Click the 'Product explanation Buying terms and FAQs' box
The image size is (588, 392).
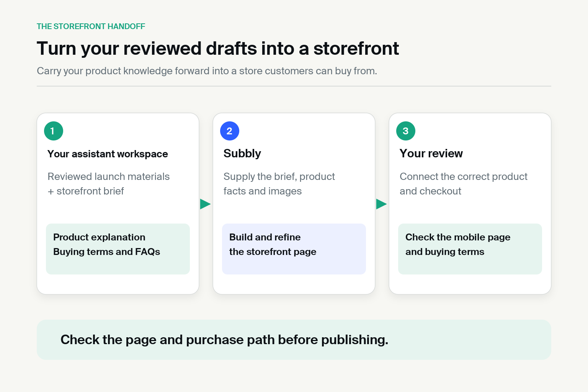(118, 249)
